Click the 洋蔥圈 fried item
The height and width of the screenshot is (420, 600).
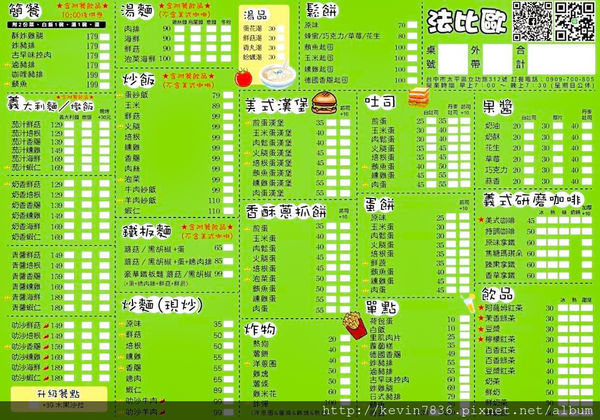pyautogui.click(x=264, y=363)
